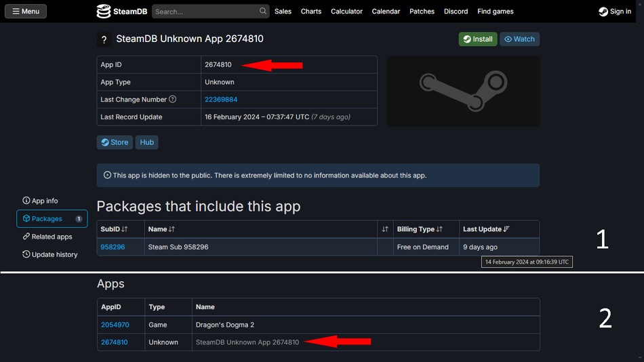
Task: Open the Charts page
Action: click(x=311, y=12)
